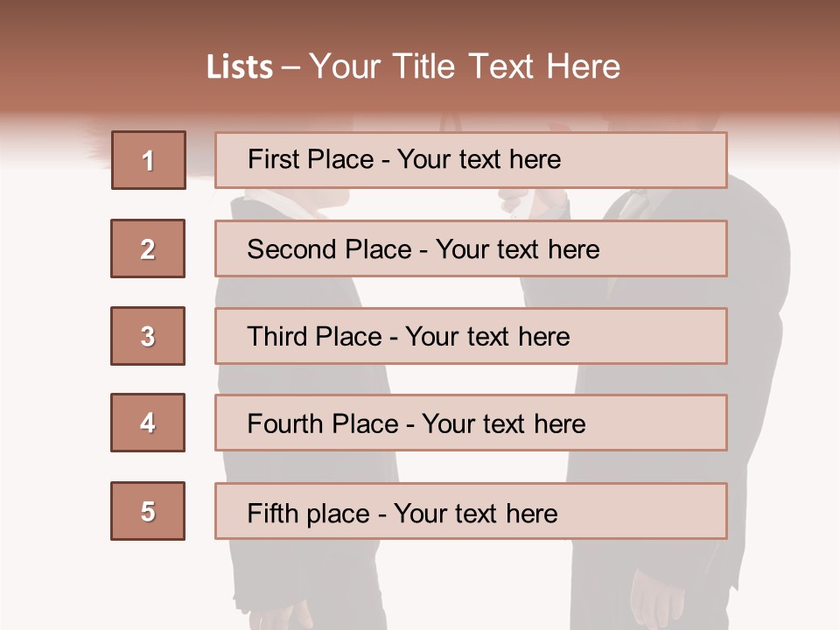Click Your Title Text Here heading text

[465, 66]
